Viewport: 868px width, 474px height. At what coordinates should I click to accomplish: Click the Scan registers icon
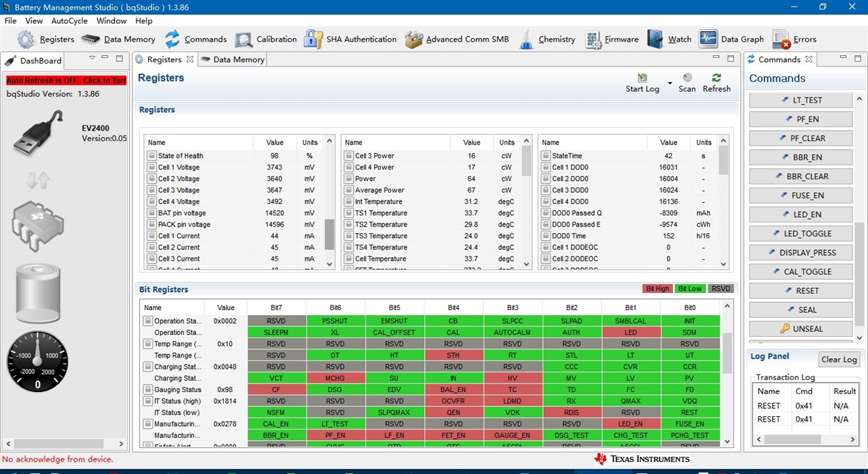point(687,78)
